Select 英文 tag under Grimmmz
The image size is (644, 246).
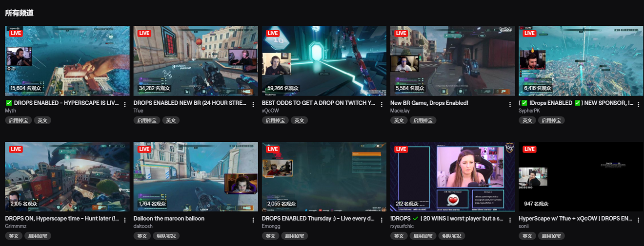[x=14, y=236]
